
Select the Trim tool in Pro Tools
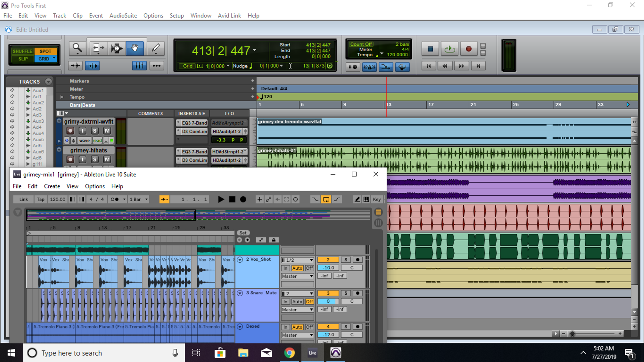click(98, 48)
